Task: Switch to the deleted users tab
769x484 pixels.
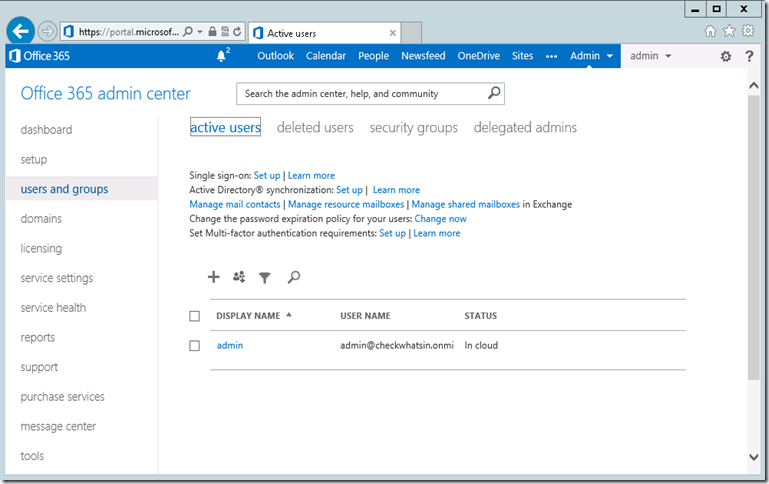Action: coord(315,127)
